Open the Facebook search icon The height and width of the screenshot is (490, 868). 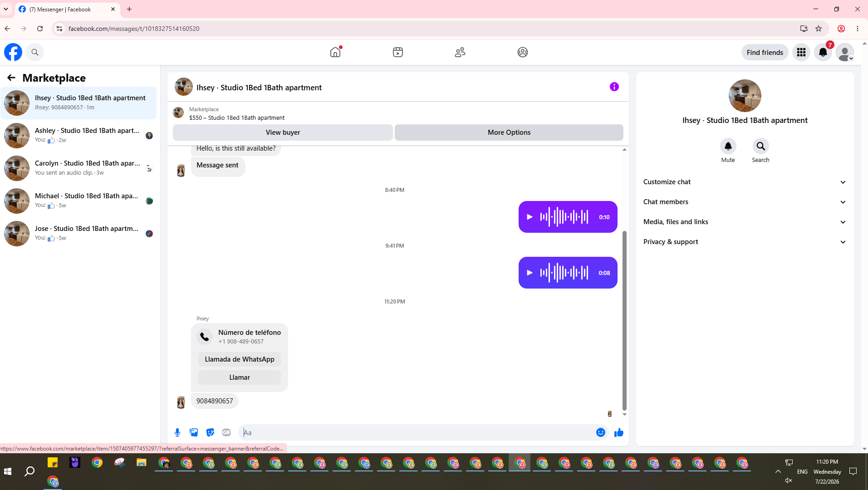click(35, 52)
